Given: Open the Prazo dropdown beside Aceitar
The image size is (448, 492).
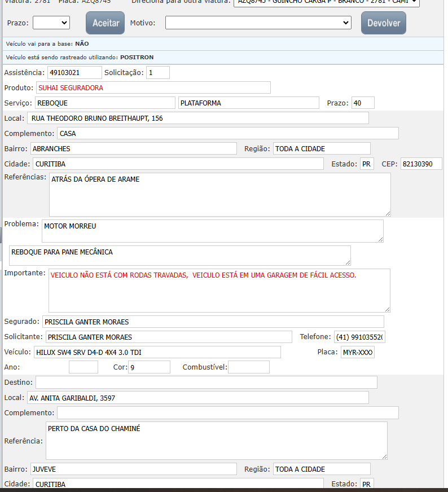Looking at the screenshot, I should coord(51,23).
